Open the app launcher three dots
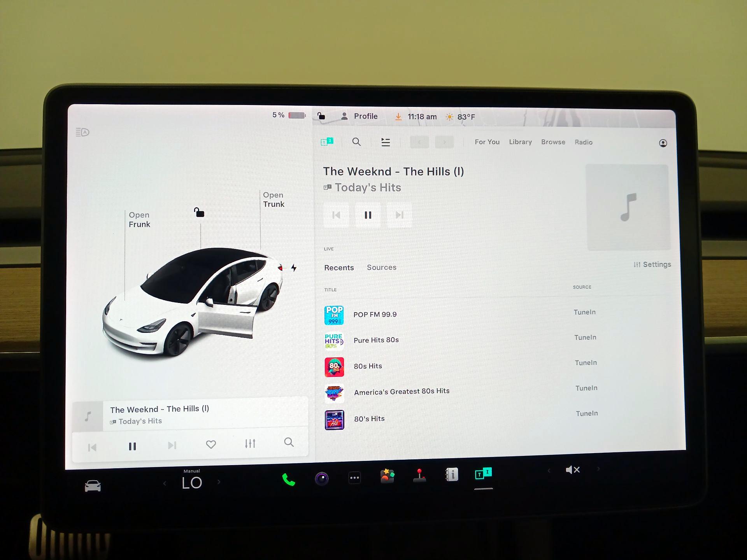747x560 pixels. (354, 478)
